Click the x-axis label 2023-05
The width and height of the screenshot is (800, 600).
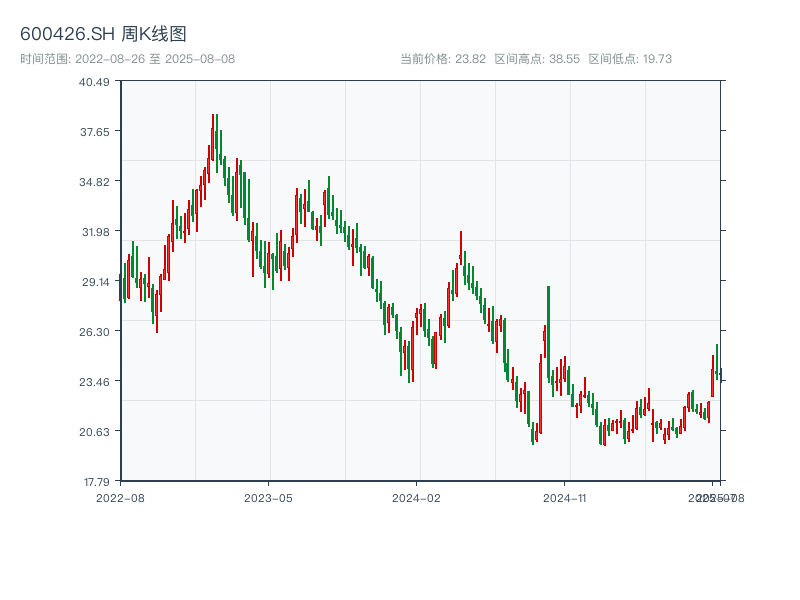tap(268, 498)
